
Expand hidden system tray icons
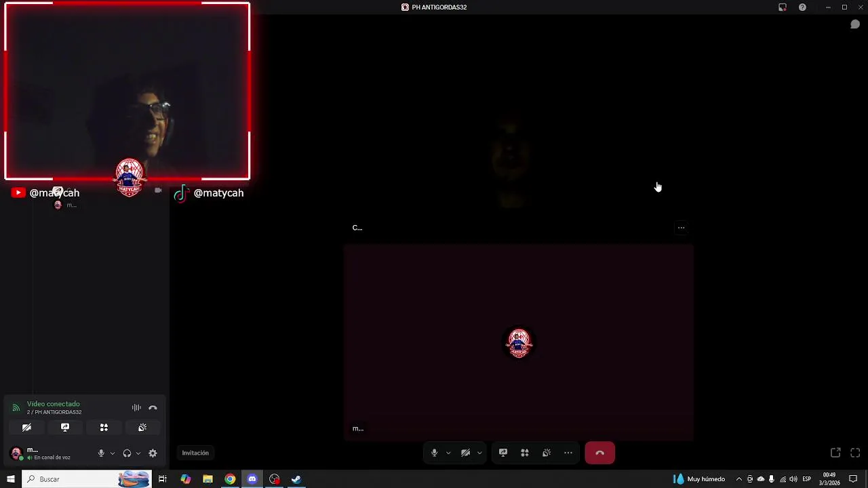pyautogui.click(x=738, y=479)
